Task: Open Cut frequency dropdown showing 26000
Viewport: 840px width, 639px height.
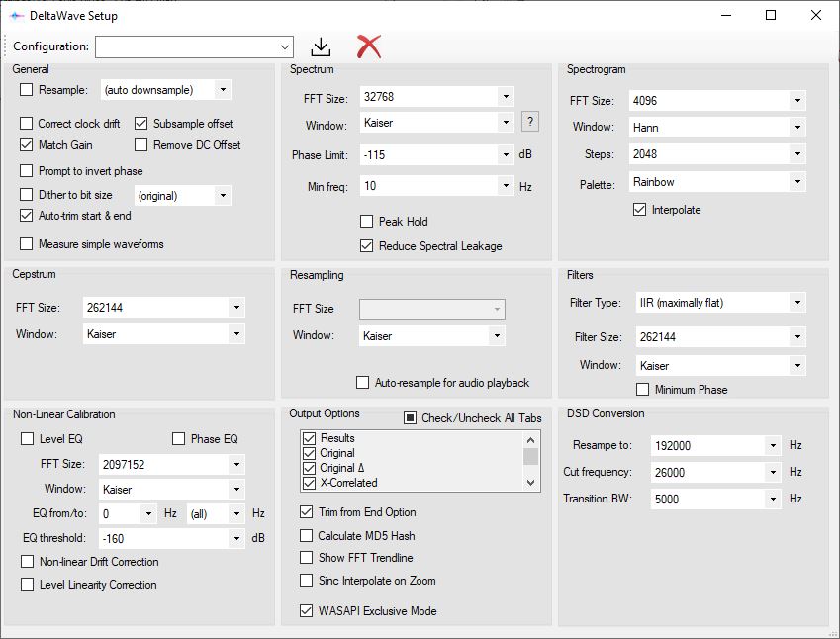Action: (715, 473)
